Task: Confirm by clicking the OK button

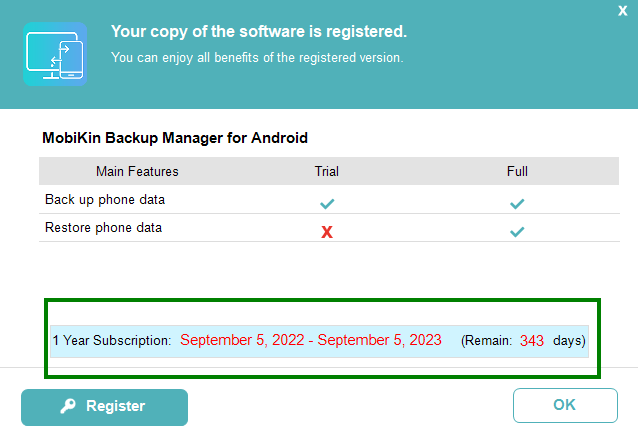Action: point(564,406)
